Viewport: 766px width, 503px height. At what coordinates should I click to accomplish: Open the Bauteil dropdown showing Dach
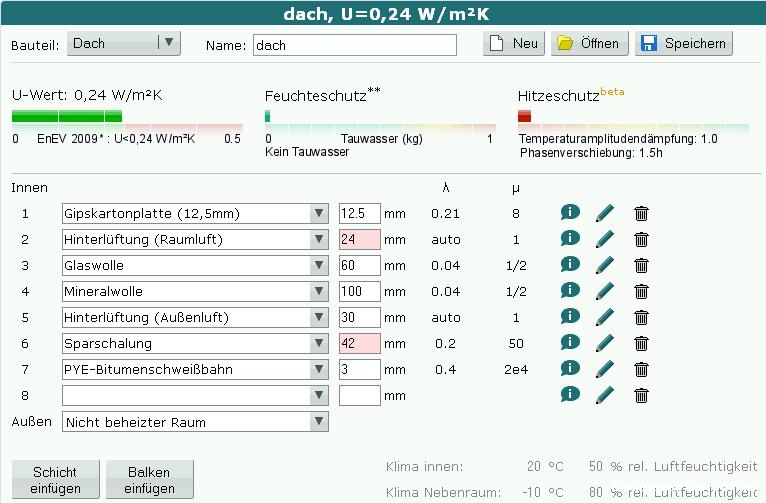[123, 44]
